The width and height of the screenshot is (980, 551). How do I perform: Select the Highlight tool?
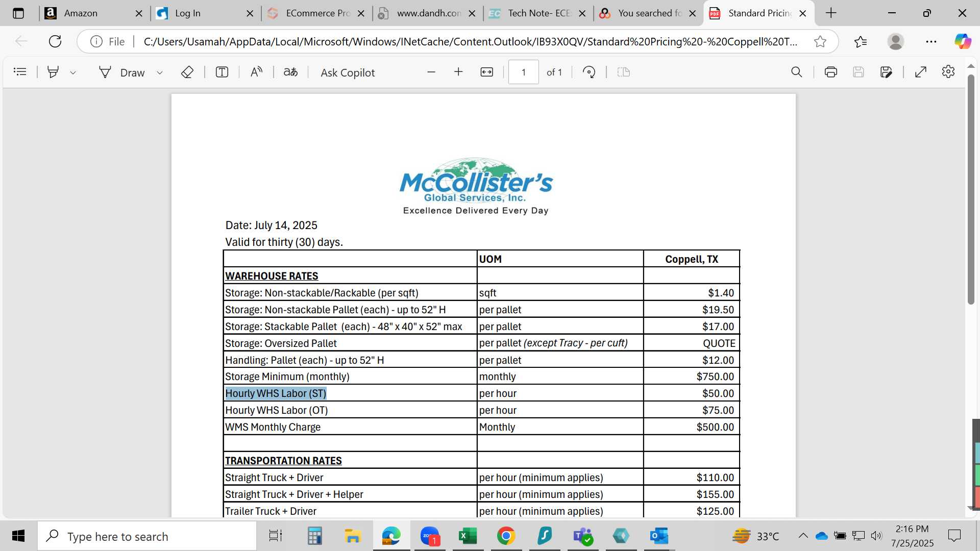53,72
